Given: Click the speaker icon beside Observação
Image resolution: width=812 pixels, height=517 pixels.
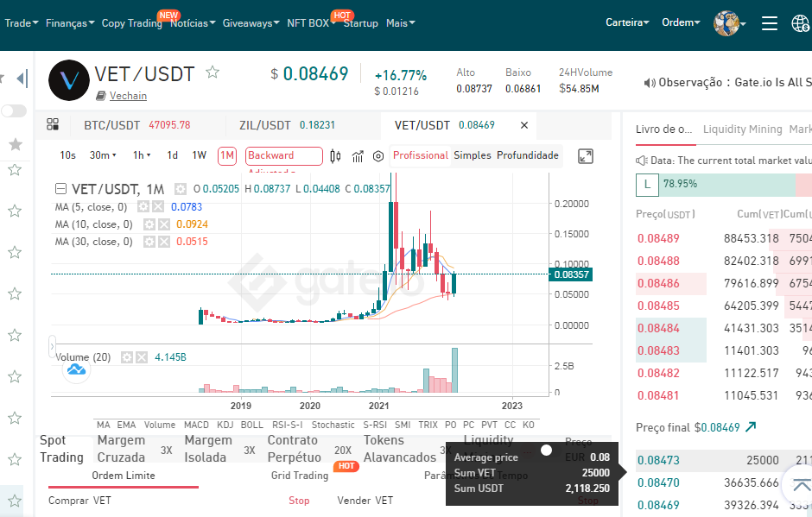Looking at the screenshot, I should pos(650,83).
